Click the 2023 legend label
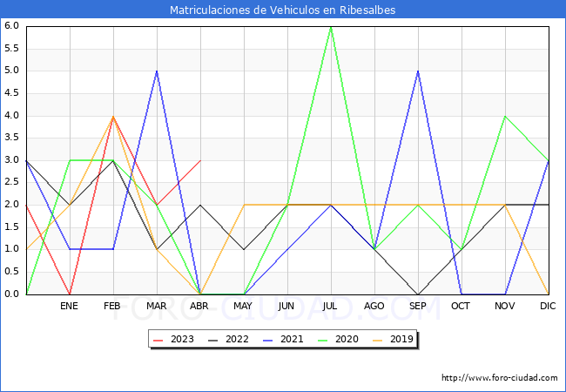Viewport: 566px width, 392px height. tap(182, 340)
